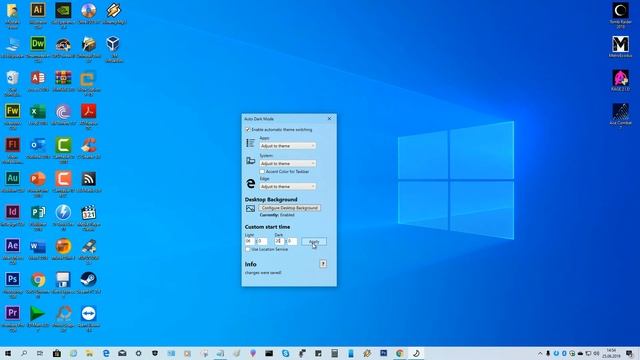Toggle Use Location Service checkbox
640x360 pixels.
[x=248, y=249]
